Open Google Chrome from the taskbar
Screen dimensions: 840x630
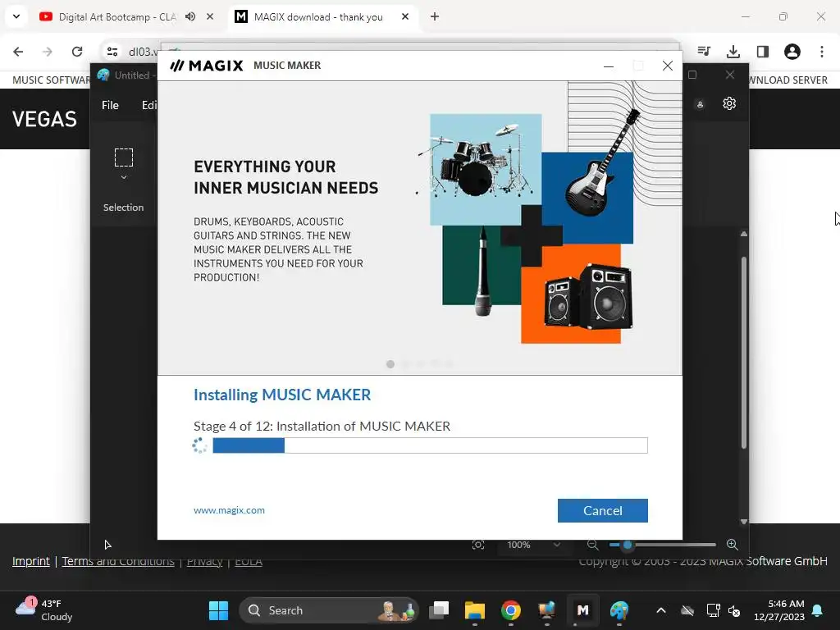pyautogui.click(x=510, y=610)
